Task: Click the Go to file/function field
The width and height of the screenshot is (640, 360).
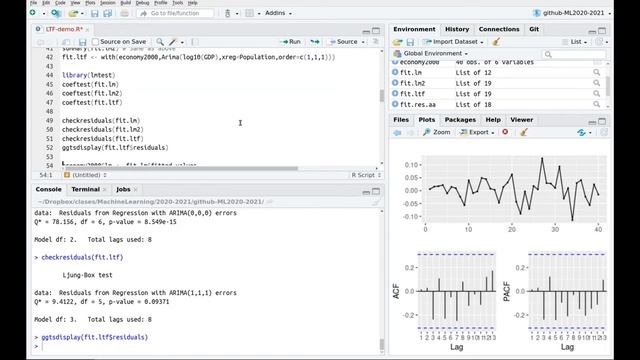Action: pos(175,13)
